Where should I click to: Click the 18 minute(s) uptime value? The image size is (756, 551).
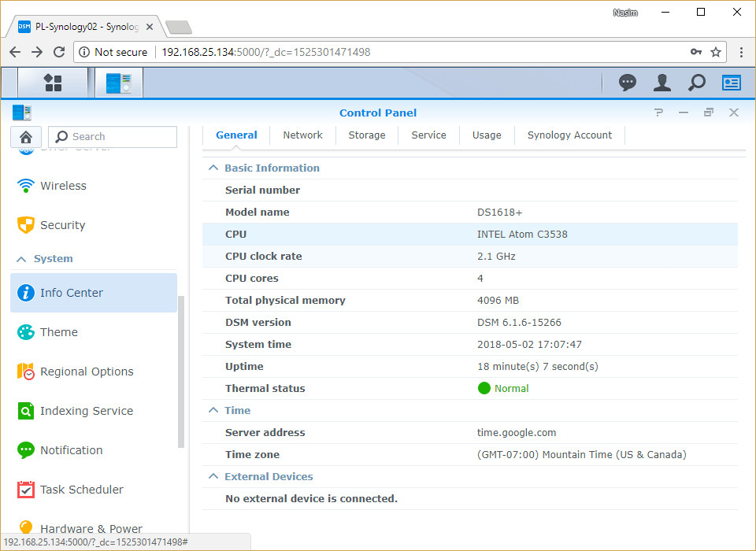point(538,366)
